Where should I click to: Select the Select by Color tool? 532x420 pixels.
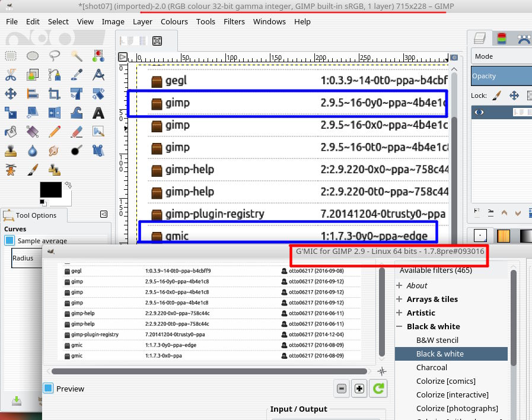tap(98, 56)
